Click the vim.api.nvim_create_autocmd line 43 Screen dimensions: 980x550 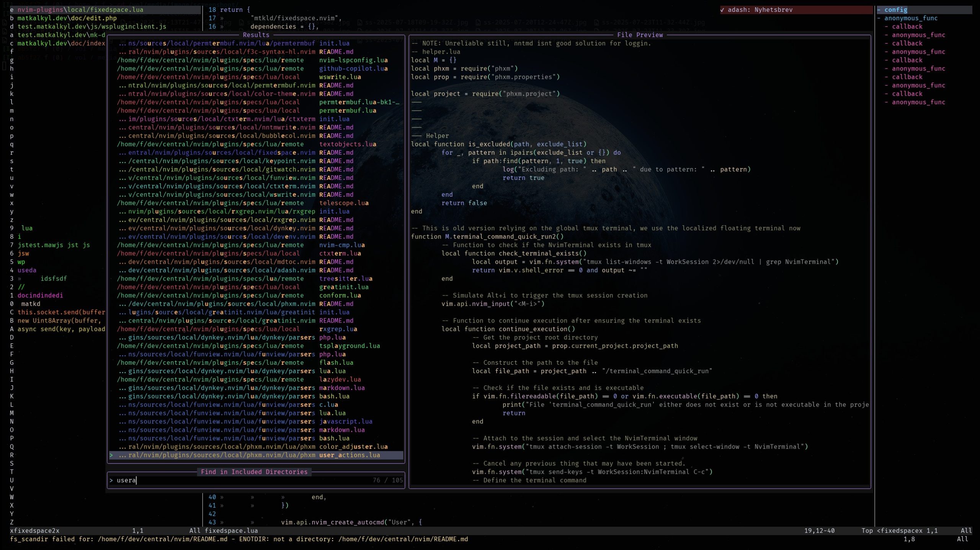pyautogui.click(x=351, y=522)
